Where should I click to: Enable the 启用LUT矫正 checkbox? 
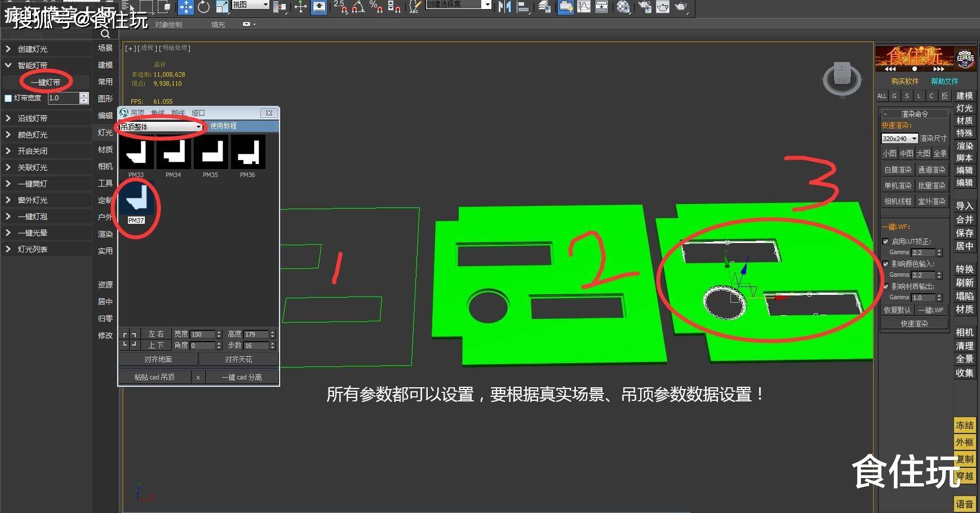point(886,241)
